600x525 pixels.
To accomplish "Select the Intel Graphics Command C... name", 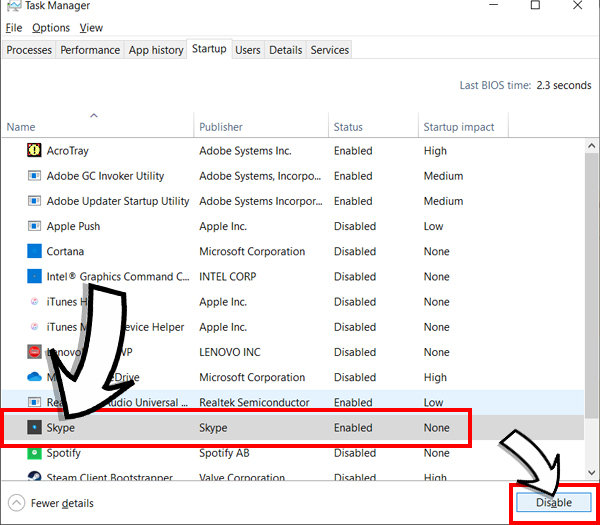I will pyautogui.click(x=118, y=277).
